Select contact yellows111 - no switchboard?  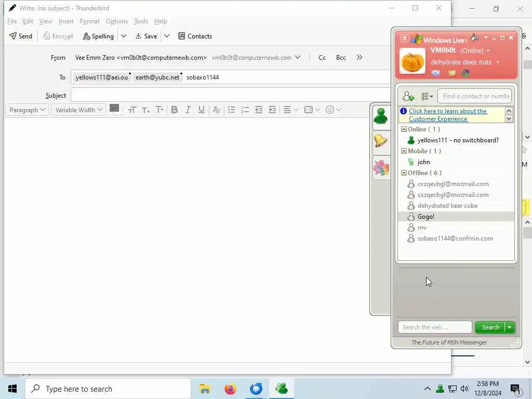456,140
